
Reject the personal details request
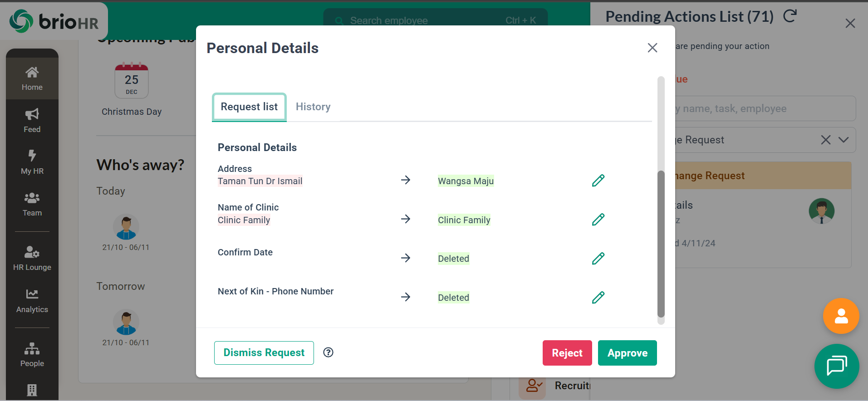(x=567, y=353)
